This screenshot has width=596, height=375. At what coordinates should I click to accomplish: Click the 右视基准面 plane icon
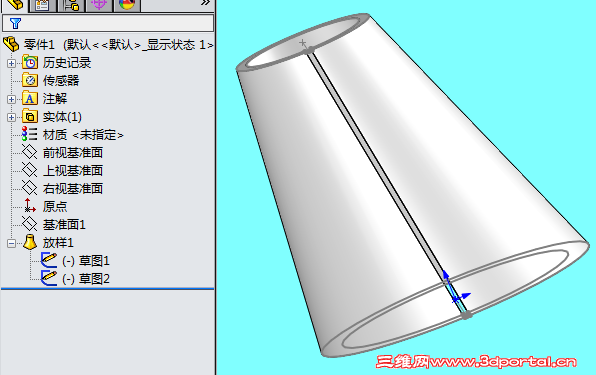(30, 188)
